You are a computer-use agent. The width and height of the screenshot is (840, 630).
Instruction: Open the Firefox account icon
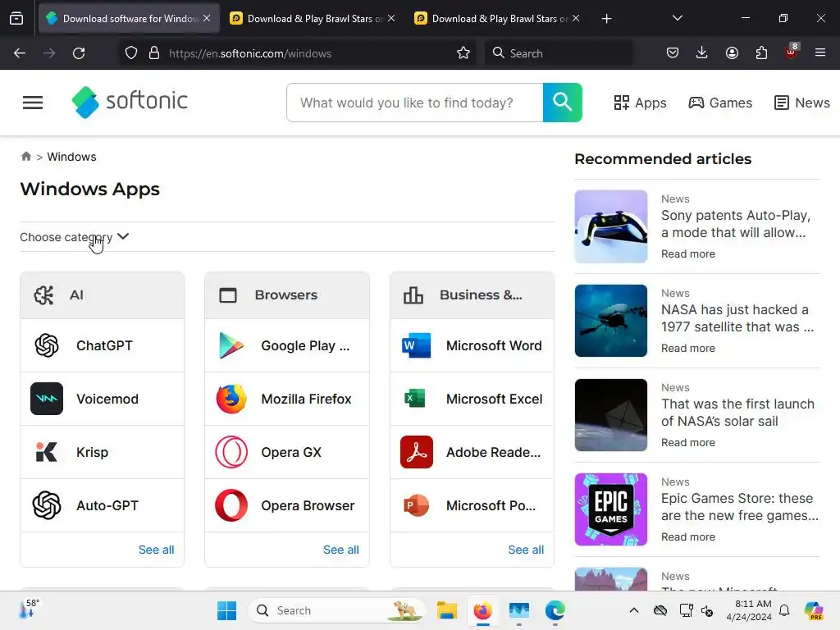[732, 53]
